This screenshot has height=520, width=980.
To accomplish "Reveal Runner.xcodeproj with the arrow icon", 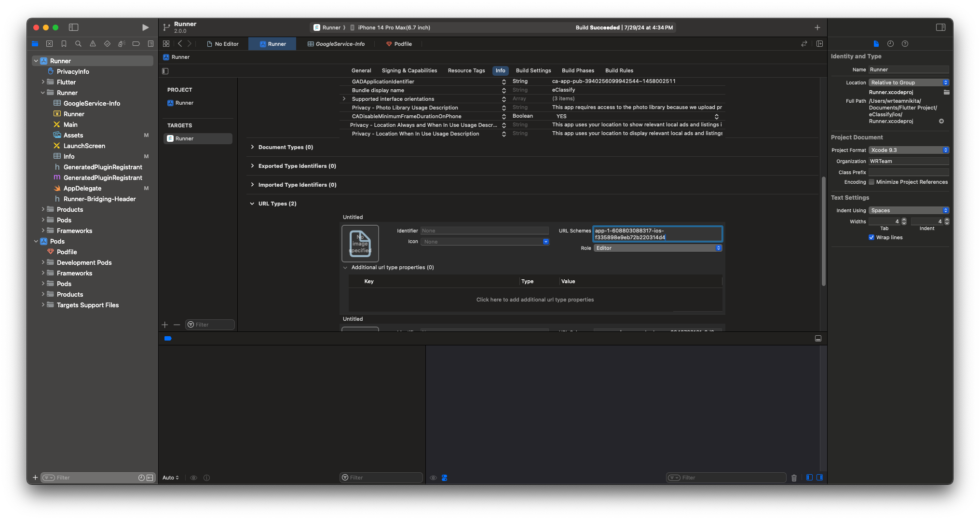I will (x=941, y=121).
